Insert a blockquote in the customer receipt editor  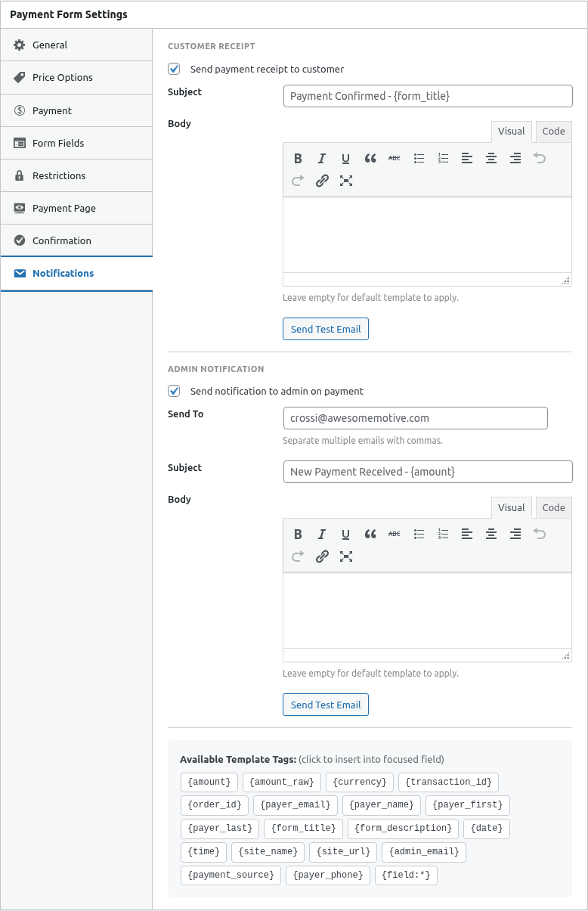[370, 158]
